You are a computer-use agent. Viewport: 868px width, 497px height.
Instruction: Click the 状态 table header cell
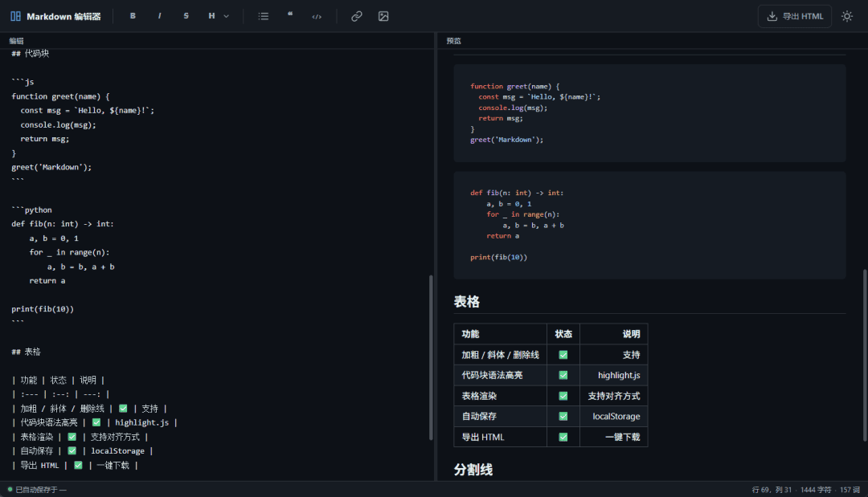point(563,334)
